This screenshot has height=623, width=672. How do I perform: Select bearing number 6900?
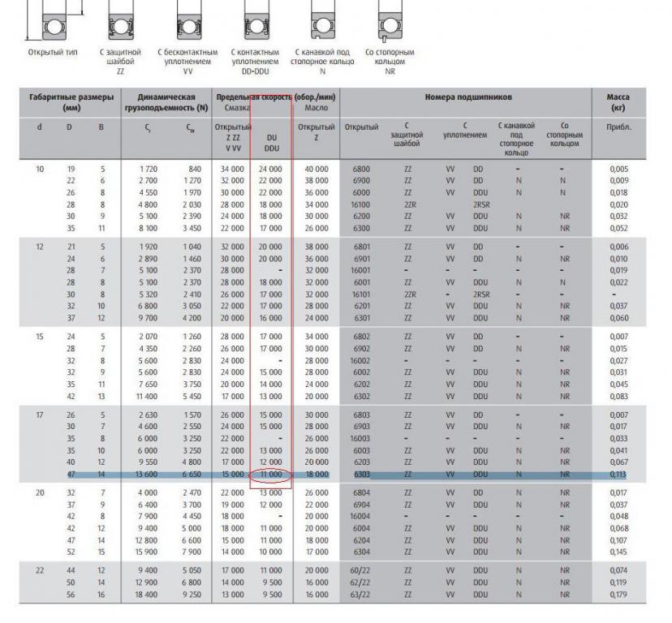click(361, 181)
